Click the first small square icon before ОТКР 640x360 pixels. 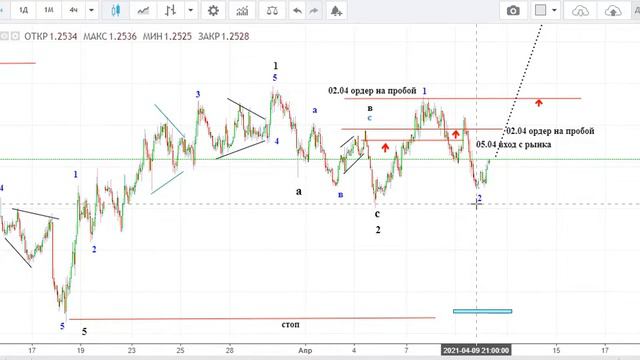(x=4, y=36)
